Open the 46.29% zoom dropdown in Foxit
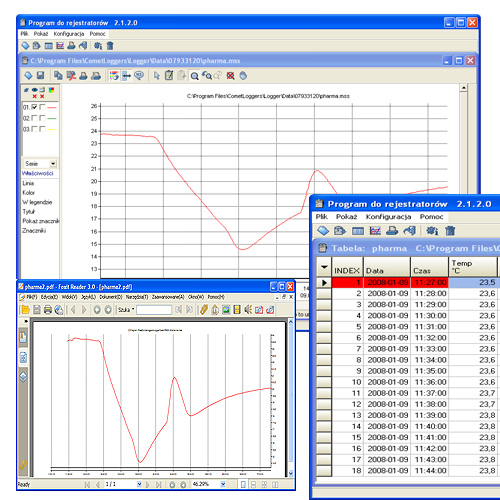This screenshot has width=500, height=500. (223, 484)
